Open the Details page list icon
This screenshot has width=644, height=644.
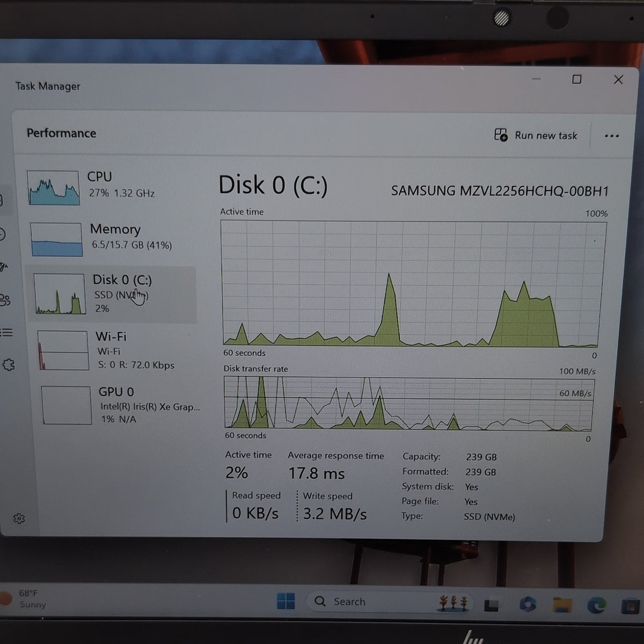coord(6,333)
